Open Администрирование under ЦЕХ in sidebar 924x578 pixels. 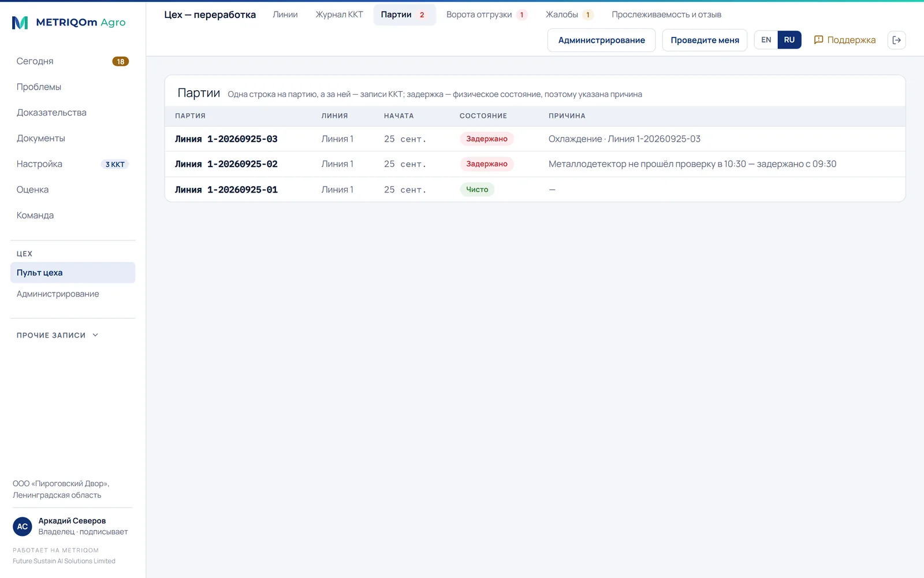click(x=73, y=294)
